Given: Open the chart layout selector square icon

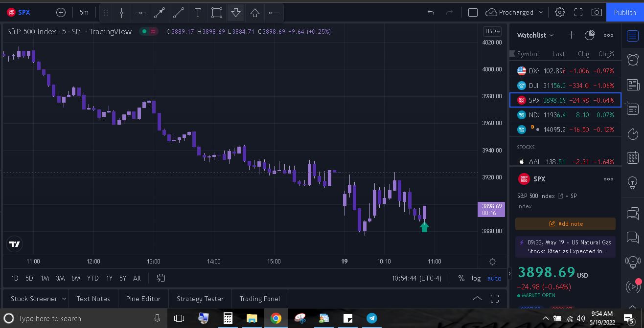Looking at the screenshot, I should point(473,12).
